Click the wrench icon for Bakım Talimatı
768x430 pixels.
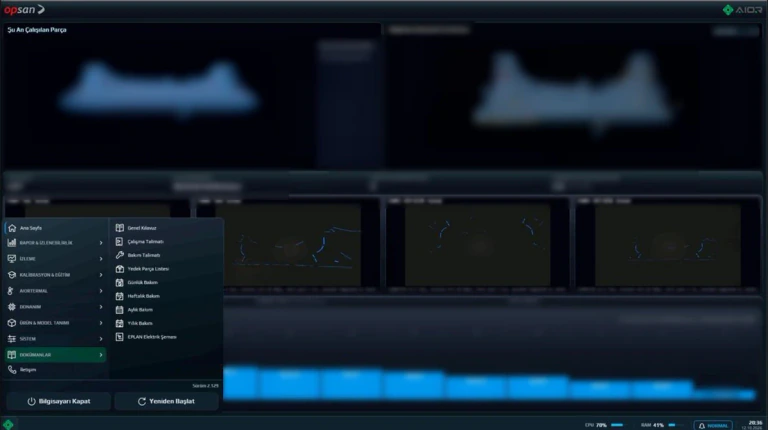pos(120,255)
